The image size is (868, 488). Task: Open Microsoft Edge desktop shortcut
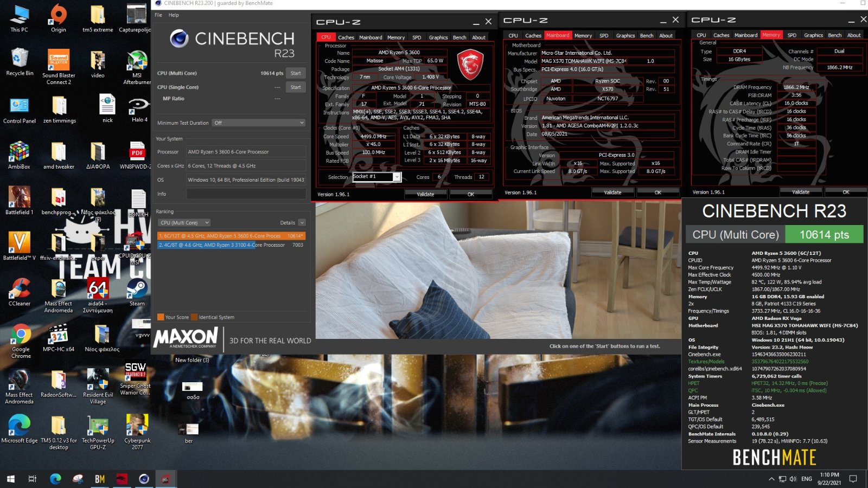20,429
